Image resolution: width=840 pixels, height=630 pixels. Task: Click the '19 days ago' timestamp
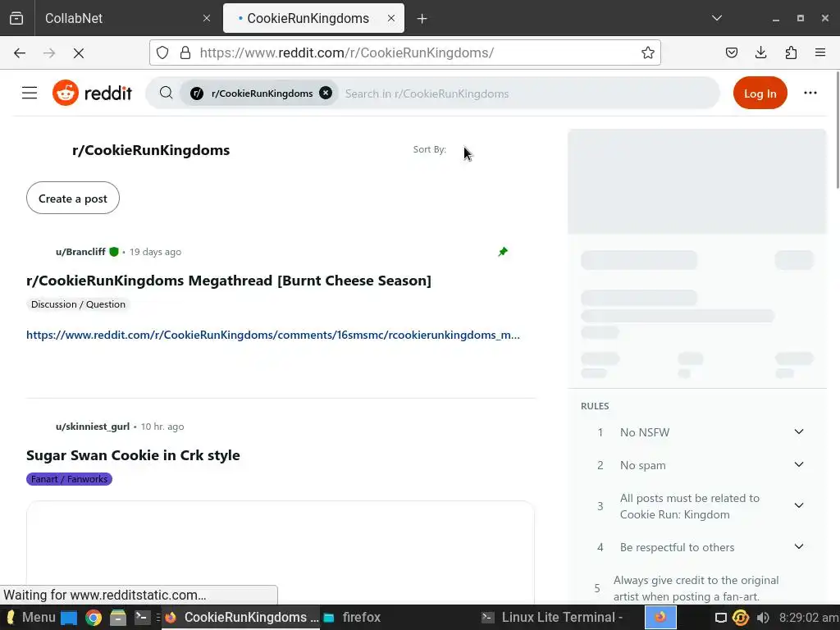coord(155,252)
